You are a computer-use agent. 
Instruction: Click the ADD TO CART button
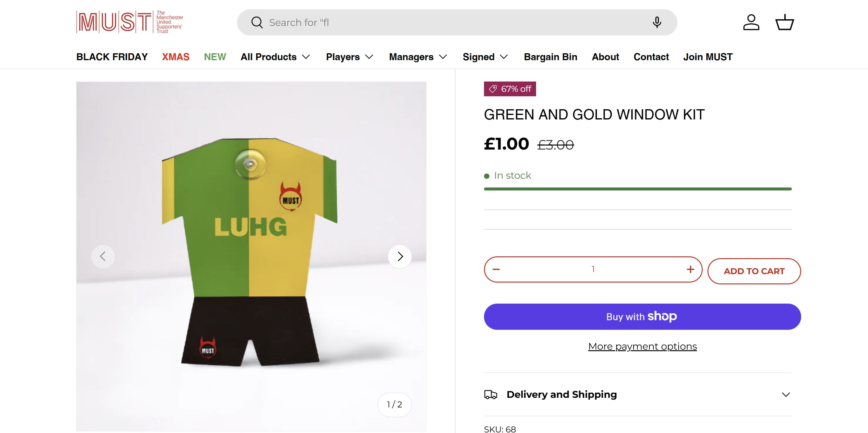point(754,271)
